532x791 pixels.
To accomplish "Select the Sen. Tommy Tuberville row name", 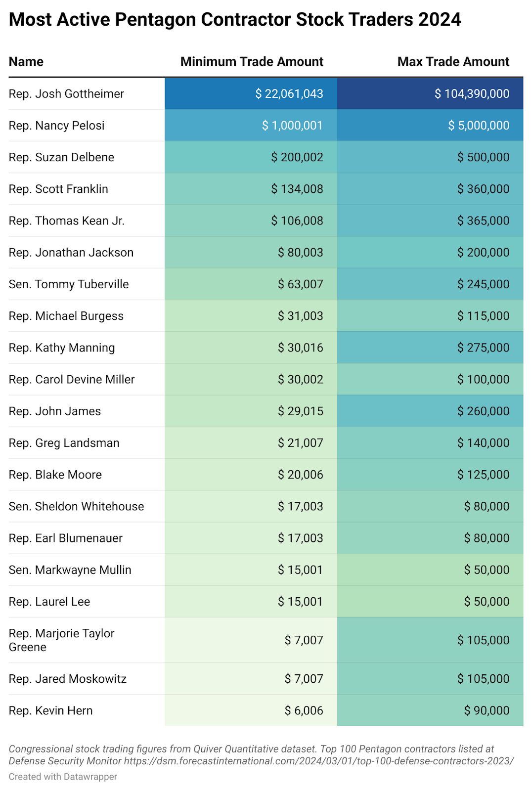I will 69,284.
